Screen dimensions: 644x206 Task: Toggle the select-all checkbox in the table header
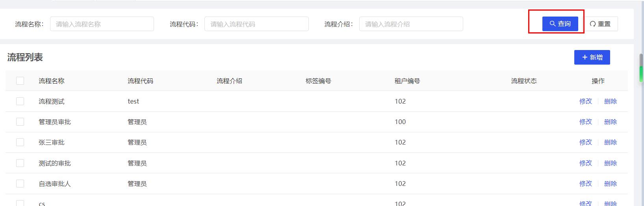click(x=20, y=81)
